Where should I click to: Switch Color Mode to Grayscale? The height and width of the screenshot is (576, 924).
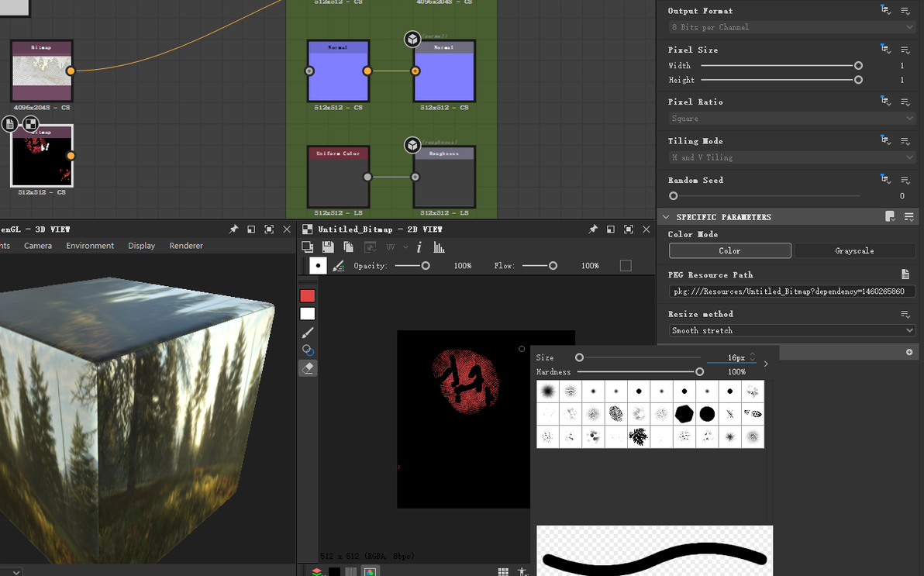point(854,250)
